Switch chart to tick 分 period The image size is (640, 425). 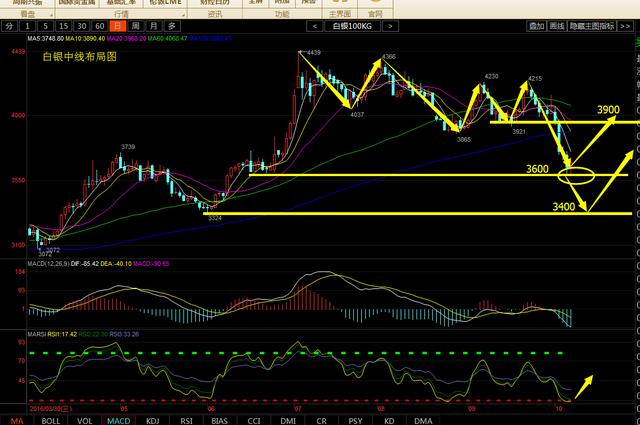[9, 26]
